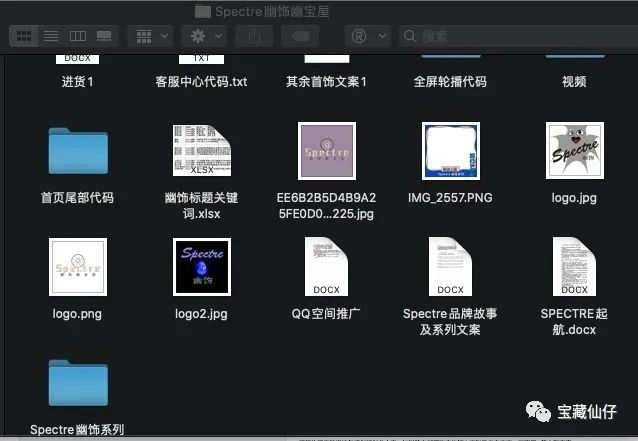638x441 pixels.
Task: Click the label SPECTRE起航.docx
Action: [574, 321]
